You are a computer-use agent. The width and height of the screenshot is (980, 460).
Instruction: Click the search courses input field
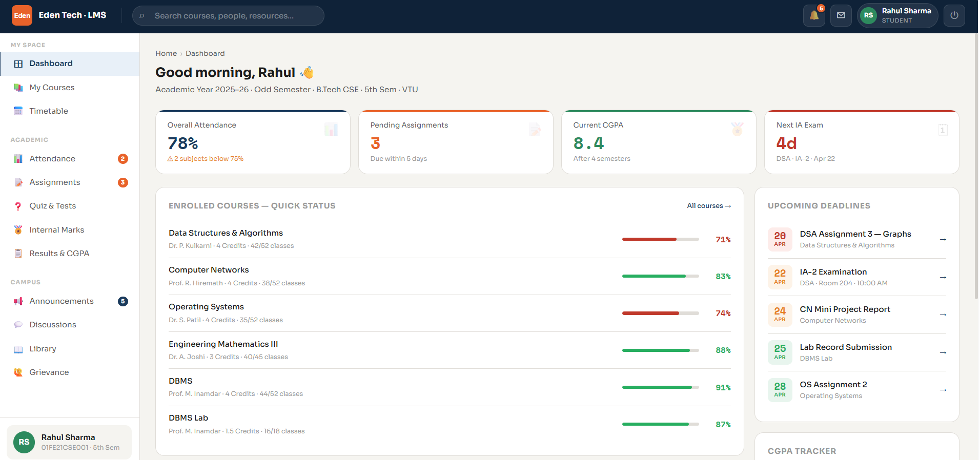(228, 15)
